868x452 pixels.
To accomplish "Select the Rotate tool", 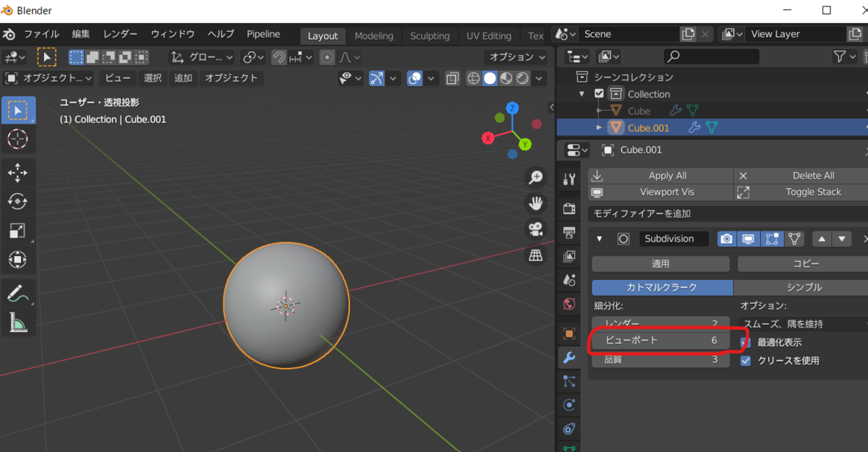I will coord(17,201).
